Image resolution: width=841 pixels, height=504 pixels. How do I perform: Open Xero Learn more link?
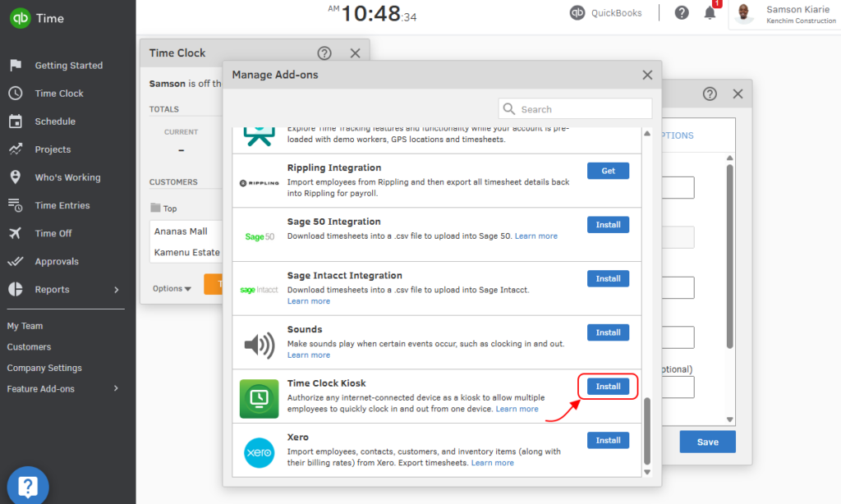492,463
